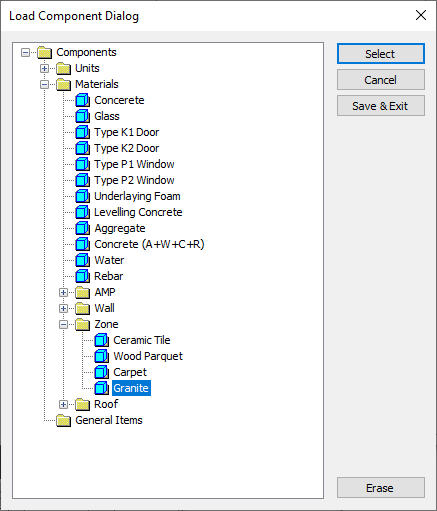Screen dimensions: 437x511
Task: Click the Granite component cube icon
Action: (x=101, y=388)
